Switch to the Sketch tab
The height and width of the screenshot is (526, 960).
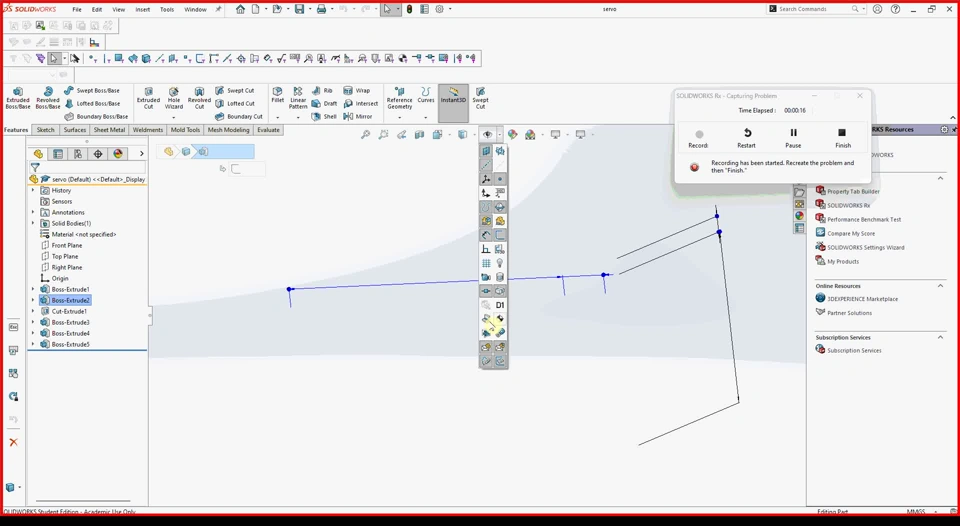click(x=45, y=130)
